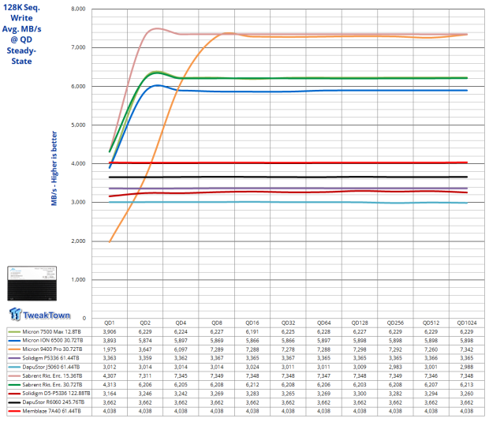Select the Micron 9400 Pro 30.72TB legend label
The height and width of the screenshot is (448, 489).
(x=52, y=349)
